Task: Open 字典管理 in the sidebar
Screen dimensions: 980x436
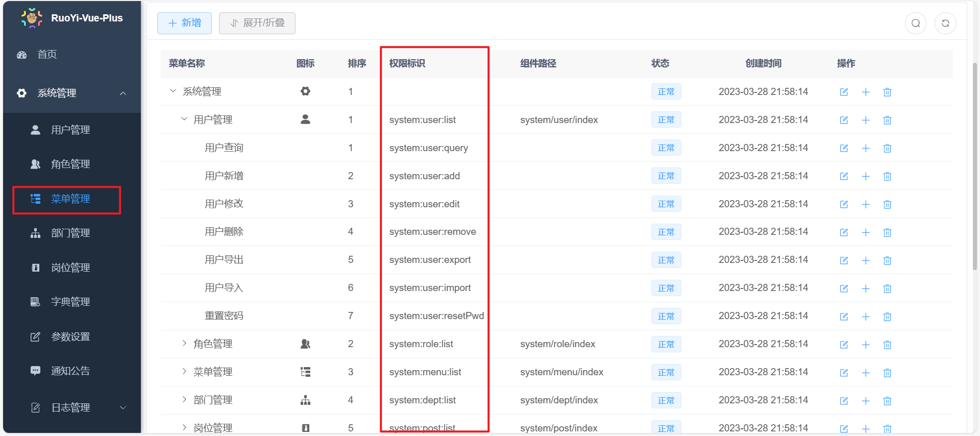Action: (72, 302)
